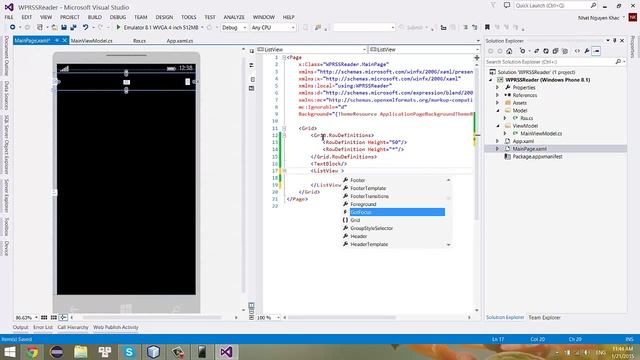Open the code editor 100% zoom dropdown
The height and width of the screenshot is (360, 640).
click(x=278, y=317)
